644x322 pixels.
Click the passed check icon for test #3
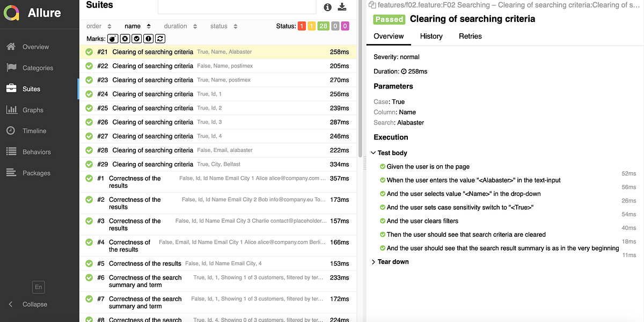coord(89,221)
